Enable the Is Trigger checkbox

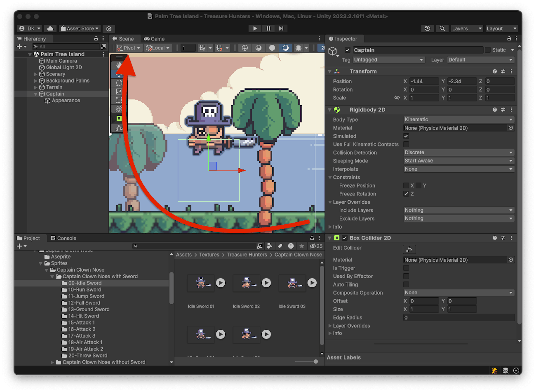point(406,268)
